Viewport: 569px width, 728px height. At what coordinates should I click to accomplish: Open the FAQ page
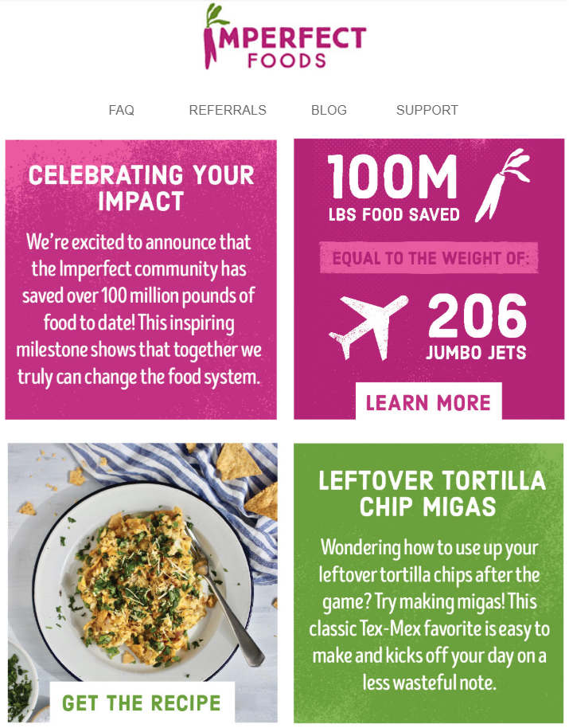pos(121,110)
